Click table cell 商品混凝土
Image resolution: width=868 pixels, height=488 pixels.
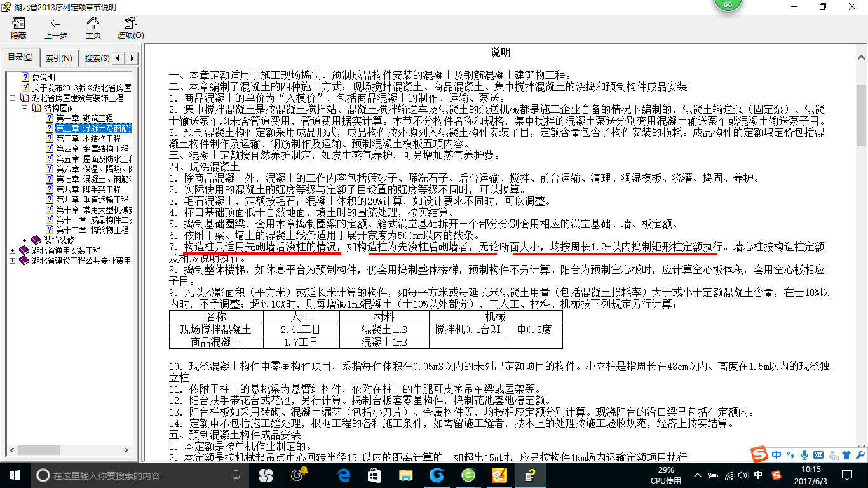(215, 342)
